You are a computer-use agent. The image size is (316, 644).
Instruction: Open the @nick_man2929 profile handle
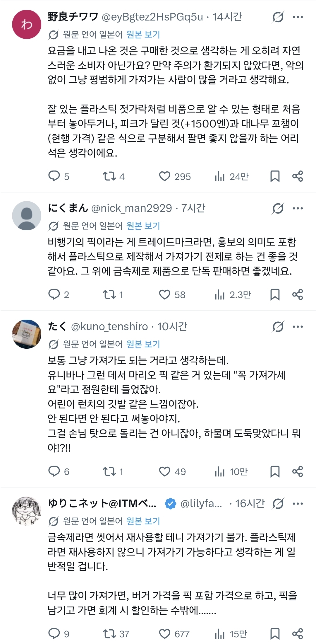pos(132,208)
